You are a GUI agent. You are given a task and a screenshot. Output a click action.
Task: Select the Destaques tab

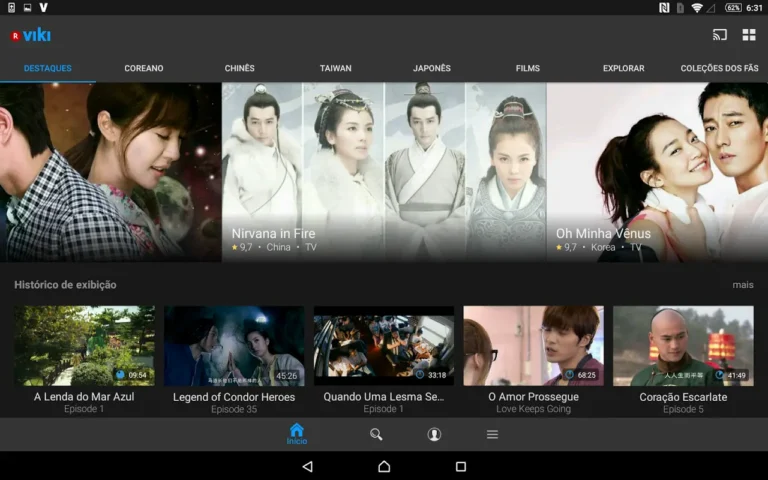(x=48, y=68)
